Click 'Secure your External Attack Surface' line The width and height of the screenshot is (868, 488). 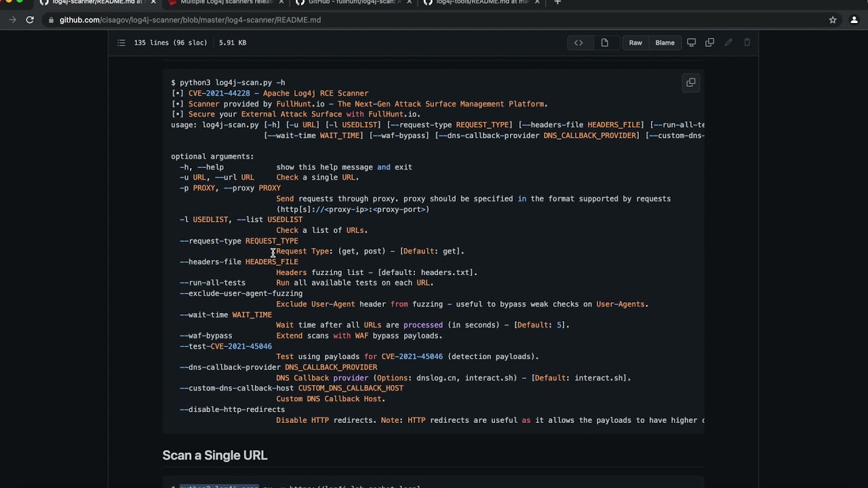(x=296, y=115)
